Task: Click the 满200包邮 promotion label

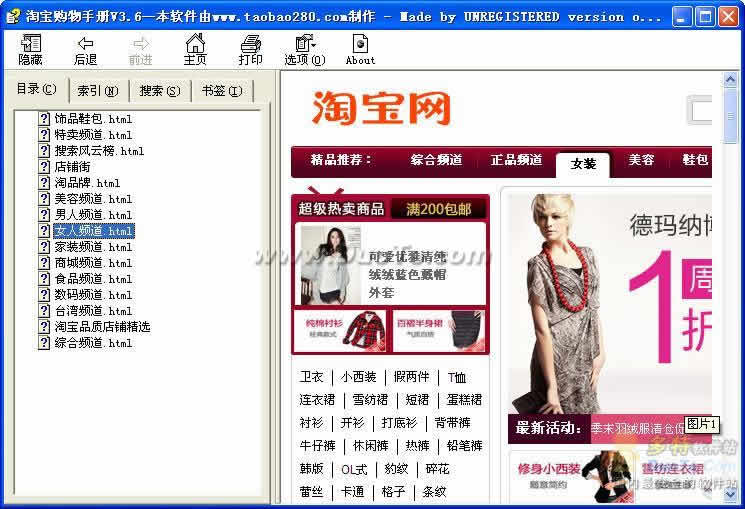Action: tap(438, 209)
